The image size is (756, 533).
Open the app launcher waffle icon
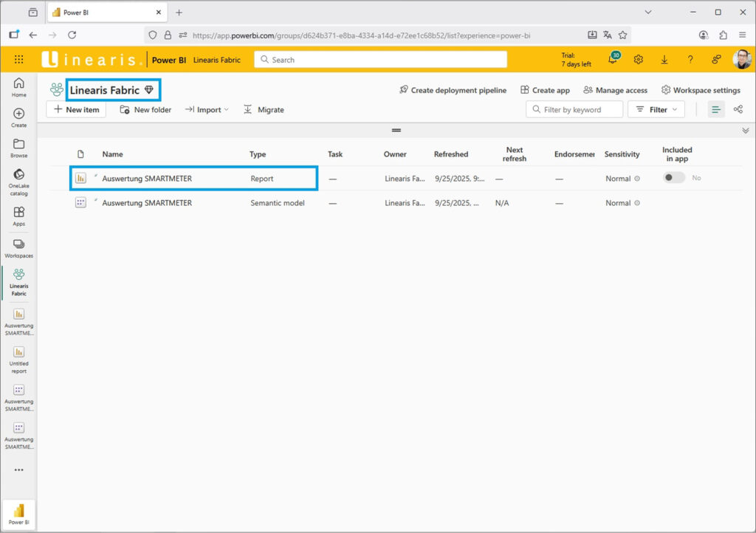[18, 59]
